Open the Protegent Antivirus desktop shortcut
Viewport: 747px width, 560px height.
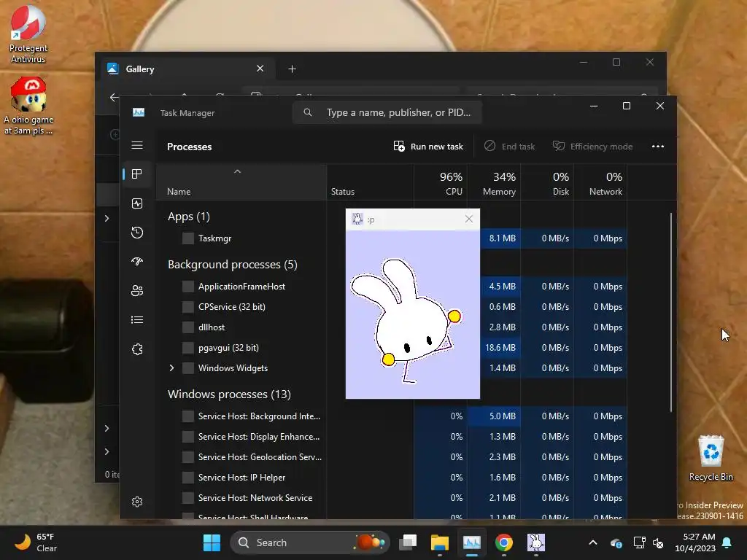point(28,34)
